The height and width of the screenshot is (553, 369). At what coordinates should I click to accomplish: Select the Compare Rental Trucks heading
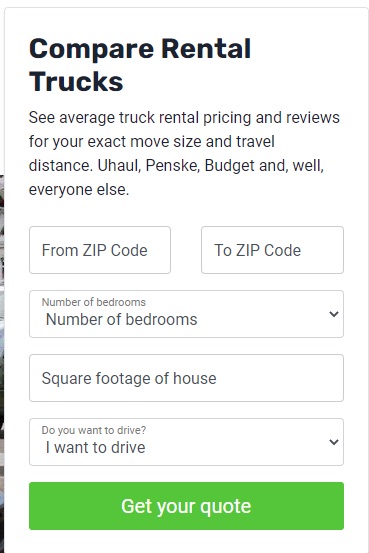140,65
